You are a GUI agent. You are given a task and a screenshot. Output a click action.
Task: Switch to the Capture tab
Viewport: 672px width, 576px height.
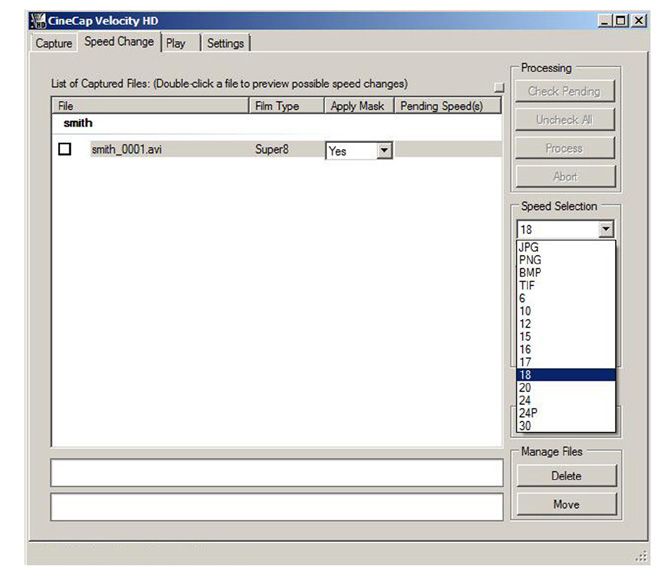(x=54, y=43)
